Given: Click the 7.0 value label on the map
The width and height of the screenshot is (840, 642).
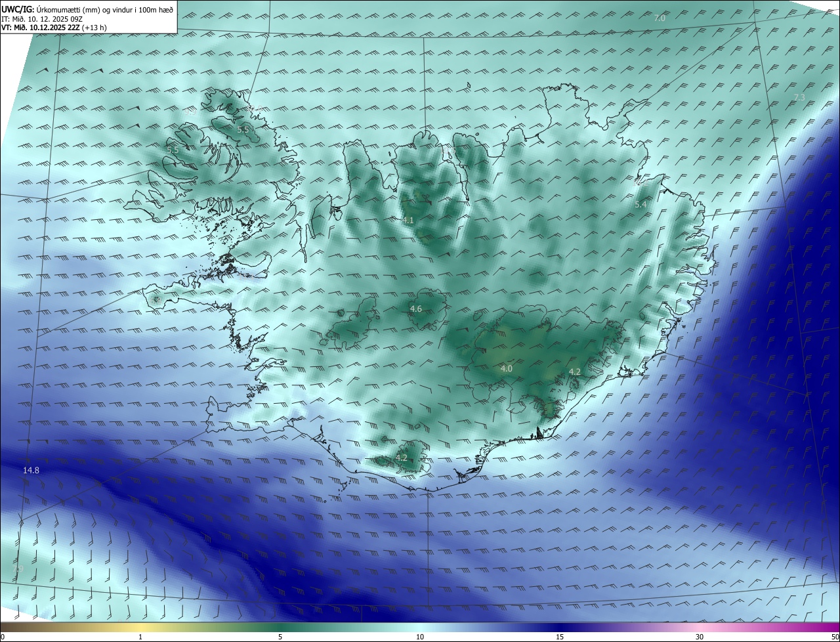Looking at the screenshot, I should (660, 18).
